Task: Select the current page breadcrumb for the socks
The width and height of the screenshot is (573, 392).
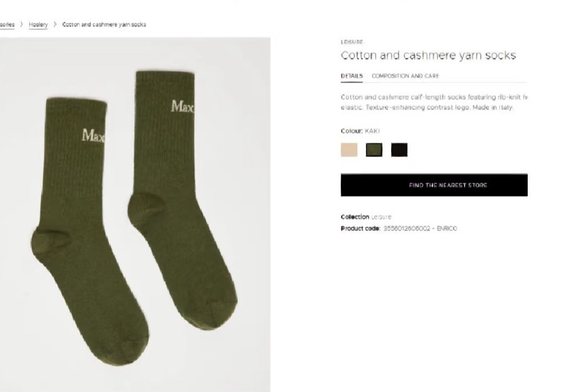Action: [104, 25]
